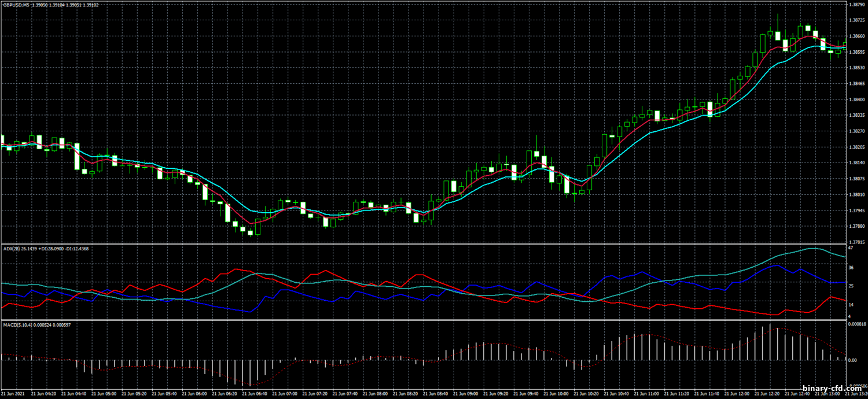Image resolution: width=868 pixels, height=399 pixels.
Task: Click the 1.38660 price axis label
Action: tap(856, 36)
